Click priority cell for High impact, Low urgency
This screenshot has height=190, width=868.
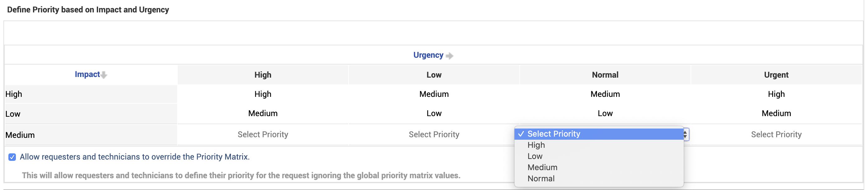[434, 94]
